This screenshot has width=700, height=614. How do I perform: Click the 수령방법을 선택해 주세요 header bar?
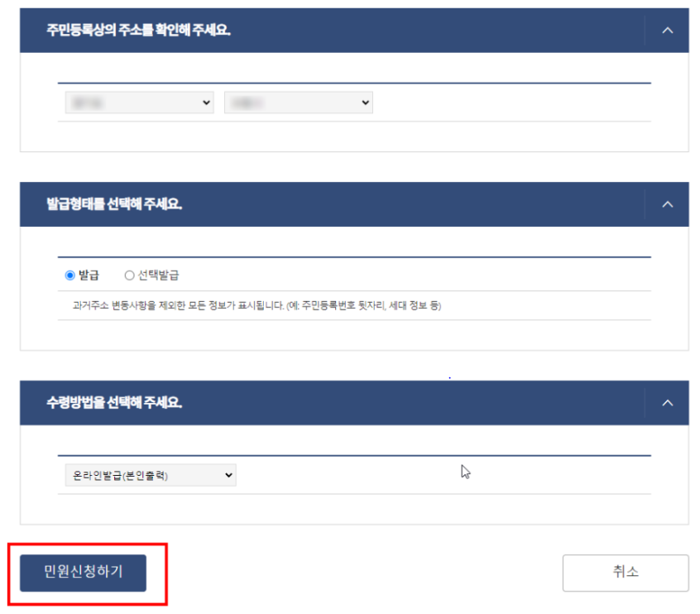[354, 403]
